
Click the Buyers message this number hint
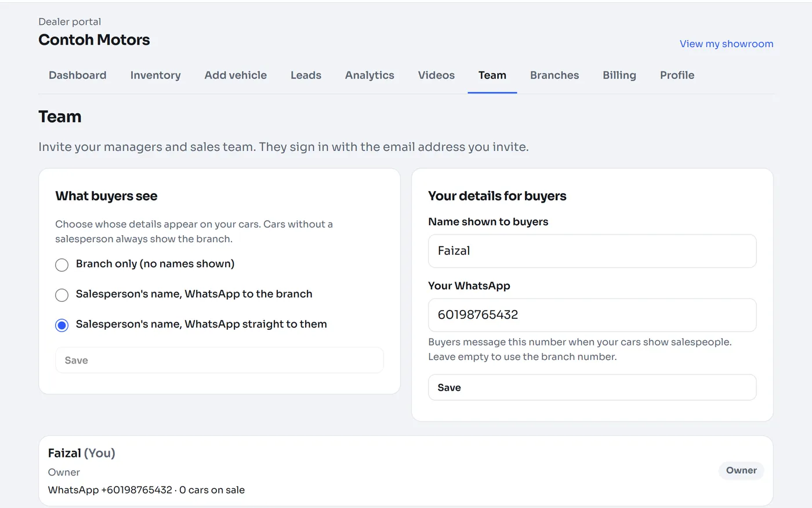coord(580,350)
